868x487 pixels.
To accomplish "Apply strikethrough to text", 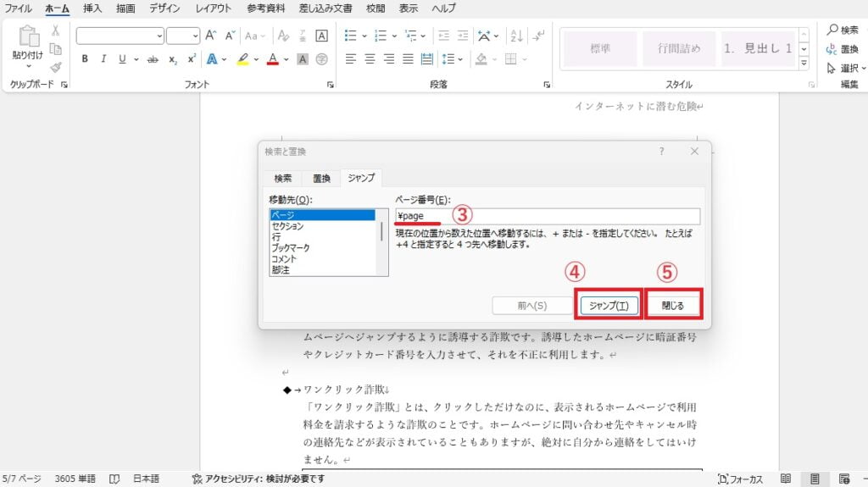I will pos(153,58).
